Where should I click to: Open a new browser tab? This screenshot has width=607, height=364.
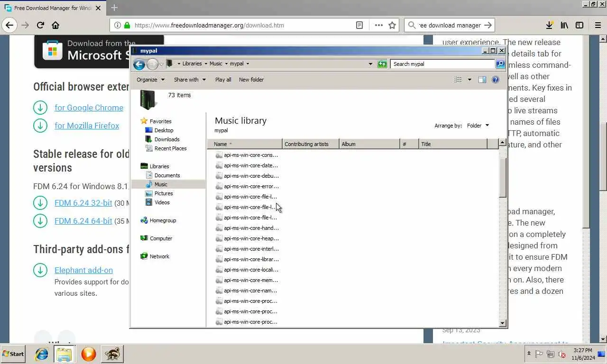point(114,8)
